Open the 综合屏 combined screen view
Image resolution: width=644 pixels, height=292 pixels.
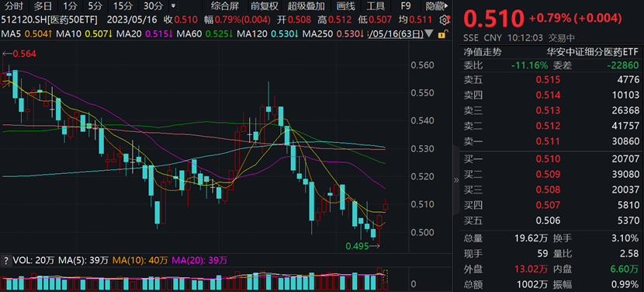point(225,6)
